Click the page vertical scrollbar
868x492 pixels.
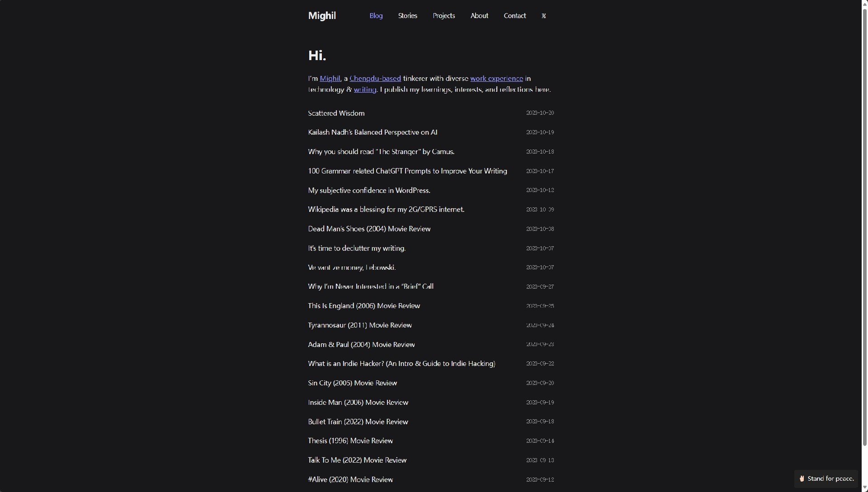tap(864, 226)
